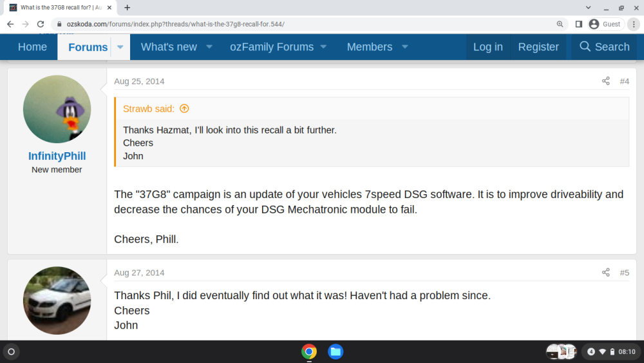Go to Home in forum nav
Viewport: 644px width, 363px height.
32,47
